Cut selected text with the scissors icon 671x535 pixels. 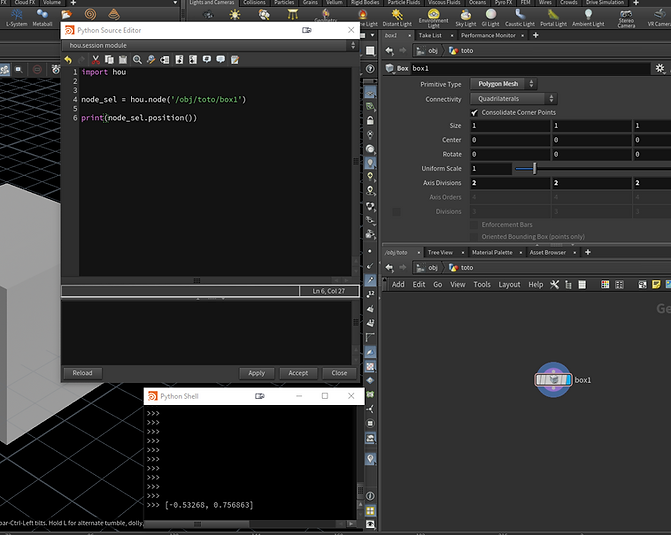pos(96,59)
